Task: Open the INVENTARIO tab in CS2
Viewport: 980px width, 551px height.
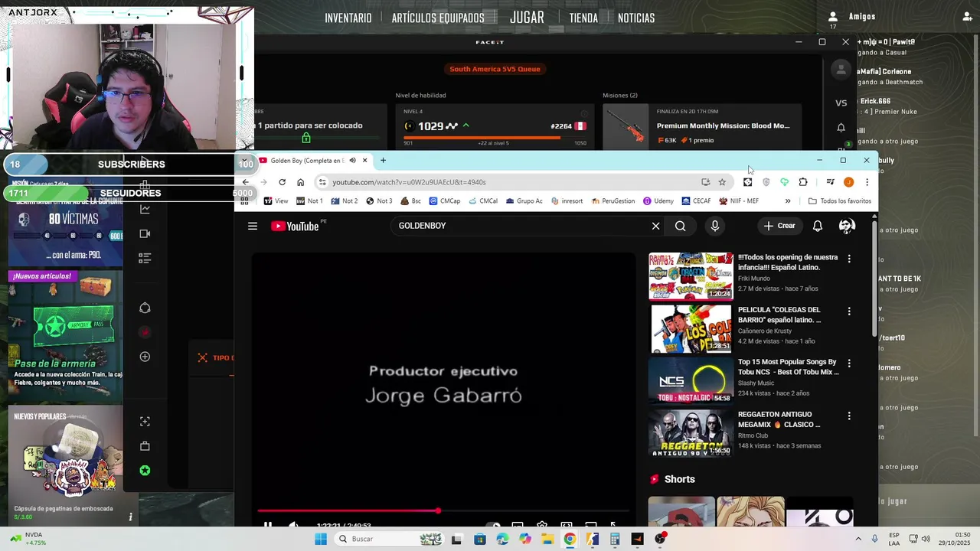Action: pyautogui.click(x=348, y=18)
